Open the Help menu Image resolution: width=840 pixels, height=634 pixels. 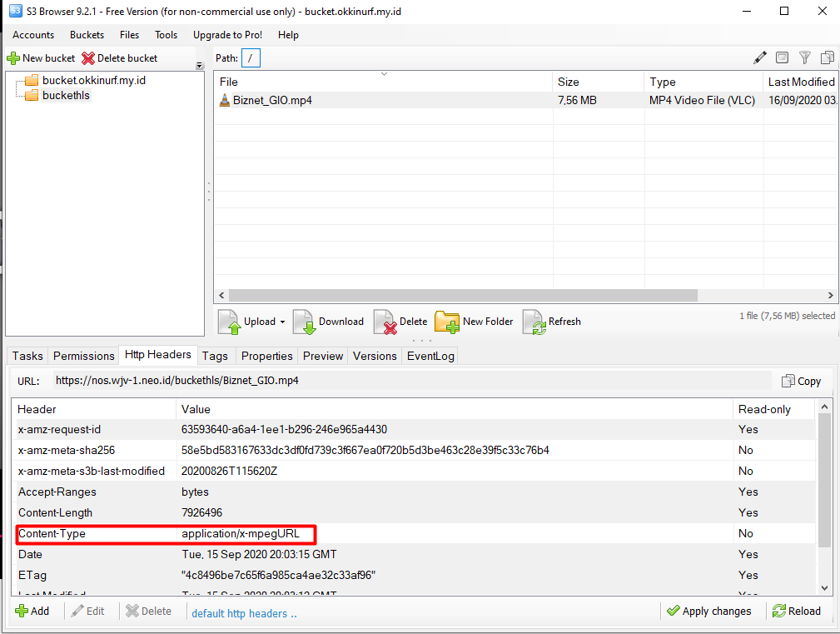tap(288, 35)
